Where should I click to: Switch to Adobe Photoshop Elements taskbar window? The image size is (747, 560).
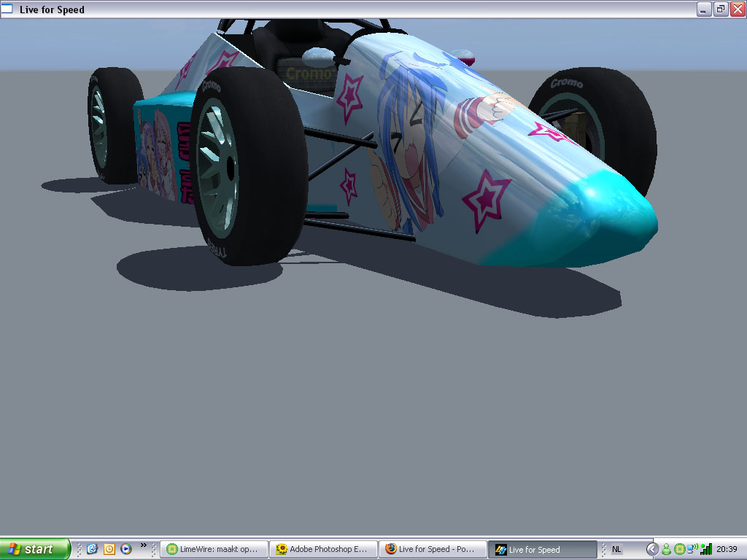click(x=323, y=549)
